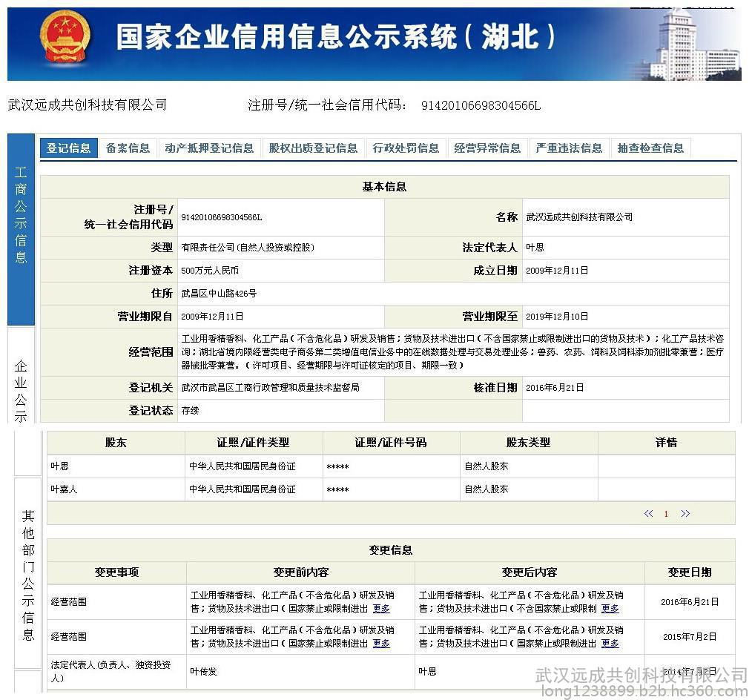752x700 pixels.
Task: Show the 严重违法信息 tab
Action: click(x=569, y=148)
